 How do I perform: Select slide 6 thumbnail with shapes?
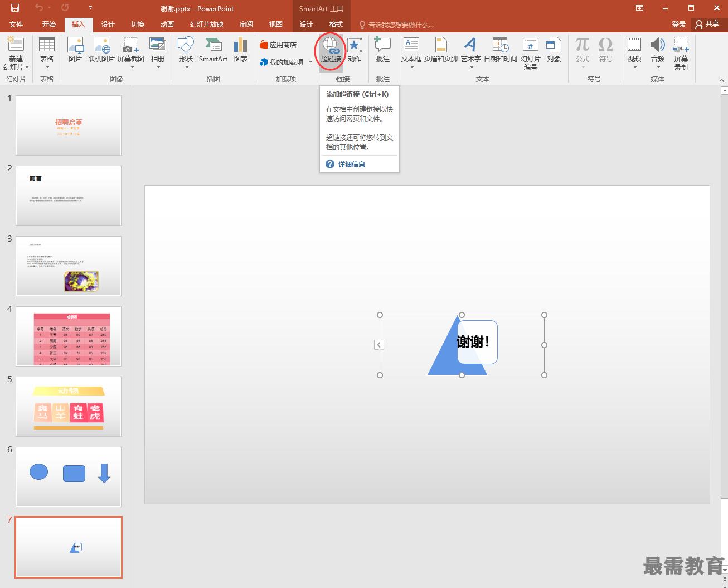pyautogui.click(x=69, y=477)
